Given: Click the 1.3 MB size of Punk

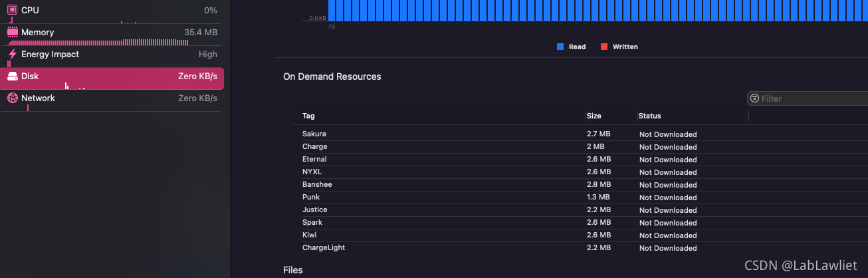Looking at the screenshot, I should (598, 197).
